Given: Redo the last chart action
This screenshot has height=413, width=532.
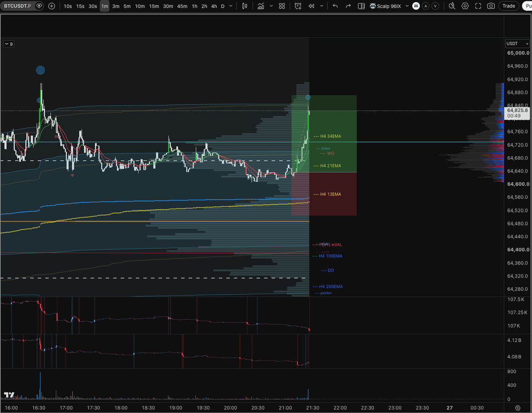Looking at the screenshot, I should click(x=348, y=6).
